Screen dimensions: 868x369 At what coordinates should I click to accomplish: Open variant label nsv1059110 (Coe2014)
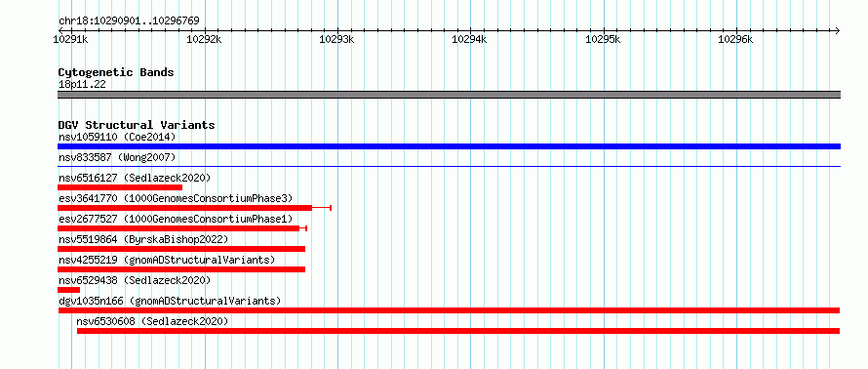(117, 137)
